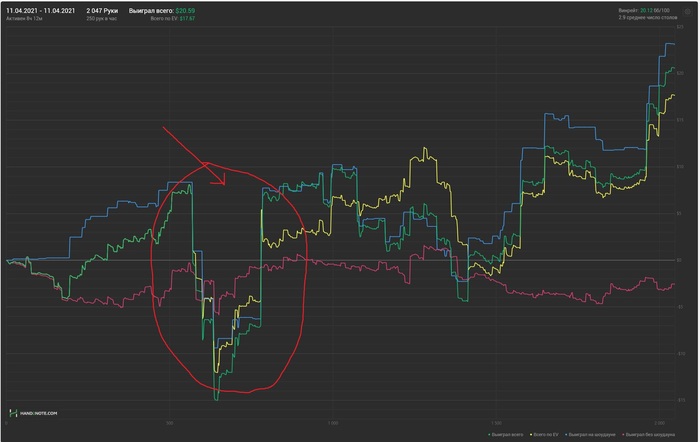Click the HAND2NOTE.COM logo
Screen dimensions: 700x442
[x=33, y=413]
